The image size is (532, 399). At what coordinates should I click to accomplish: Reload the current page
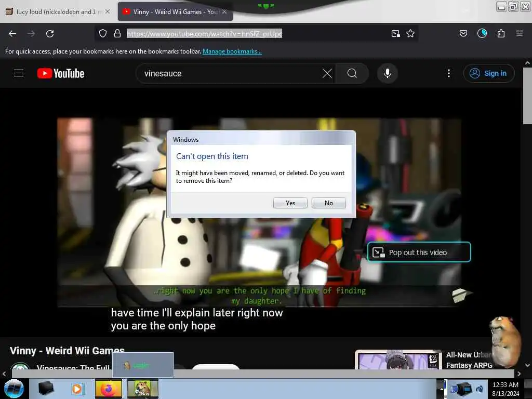pyautogui.click(x=50, y=34)
